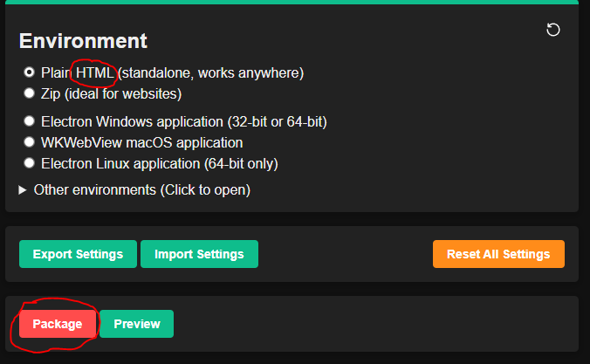Click the Export Settings button

click(x=78, y=254)
